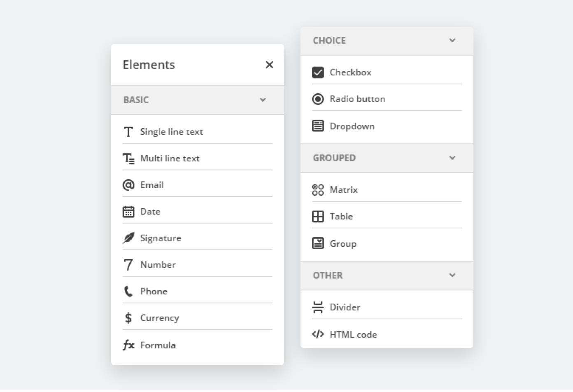Click the Date calendar icon
573x392 pixels.
coord(128,212)
